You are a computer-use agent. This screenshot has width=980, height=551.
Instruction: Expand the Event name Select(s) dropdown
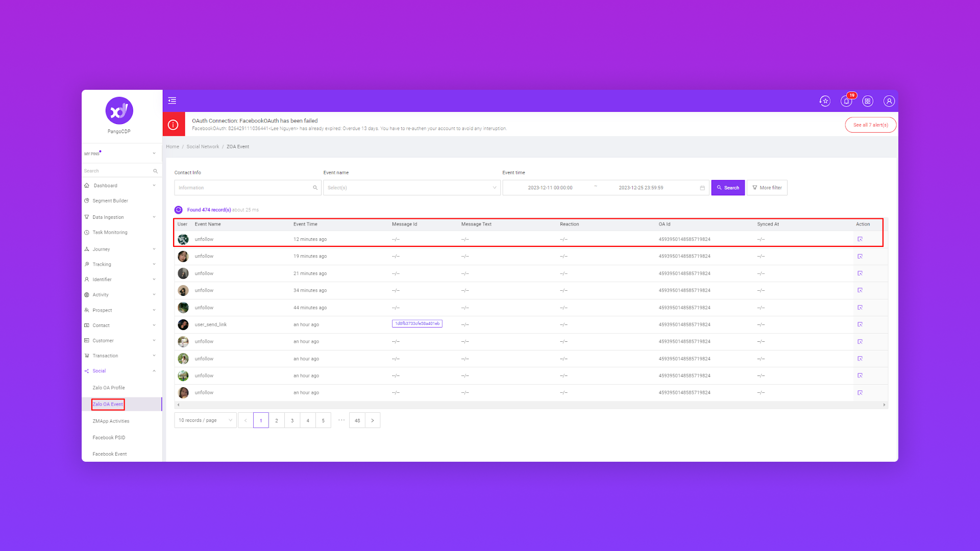pos(411,188)
